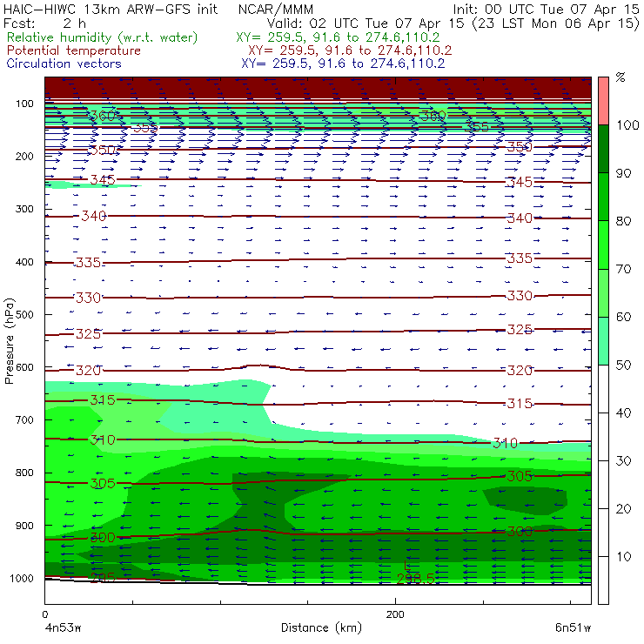Click the light green 60–70 colorbar segment
The width and height of the screenshot is (644, 644).
pos(603,292)
